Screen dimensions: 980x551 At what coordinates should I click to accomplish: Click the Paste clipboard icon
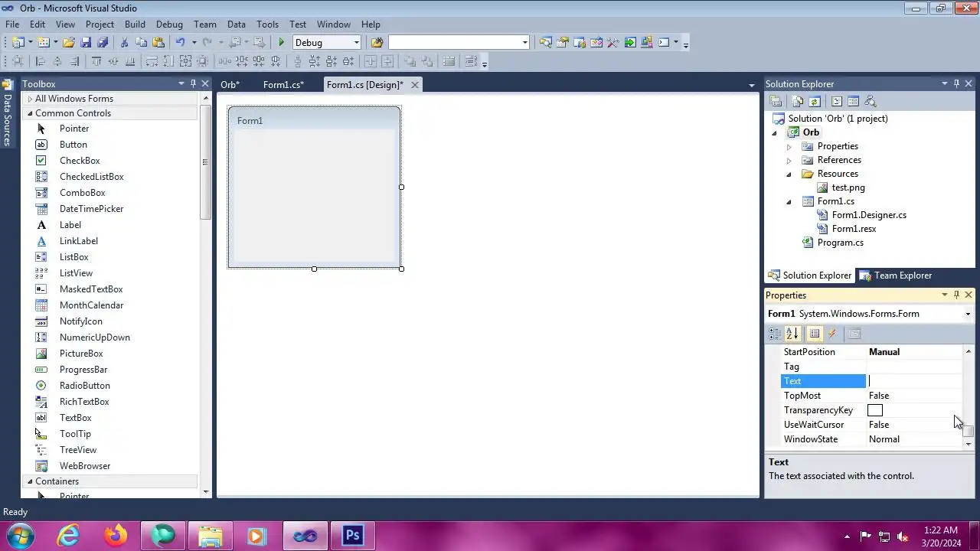click(x=158, y=43)
